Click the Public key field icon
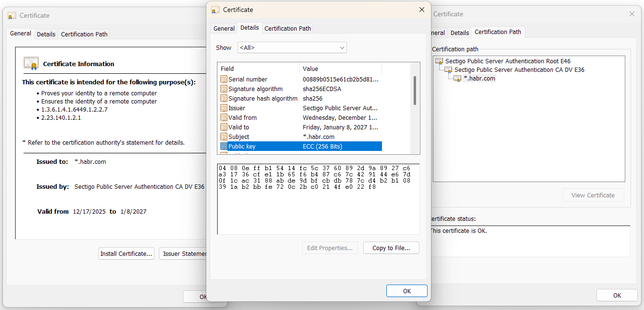 coord(224,147)
